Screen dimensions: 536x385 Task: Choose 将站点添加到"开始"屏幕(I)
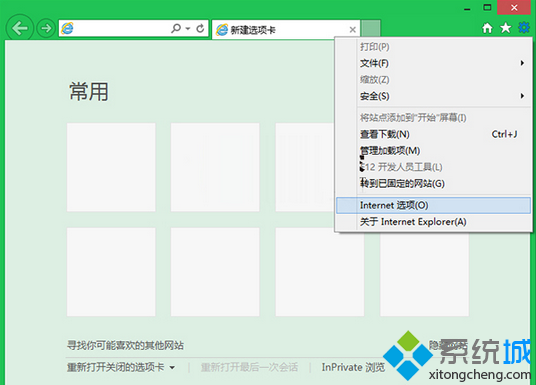pos(433,118)
